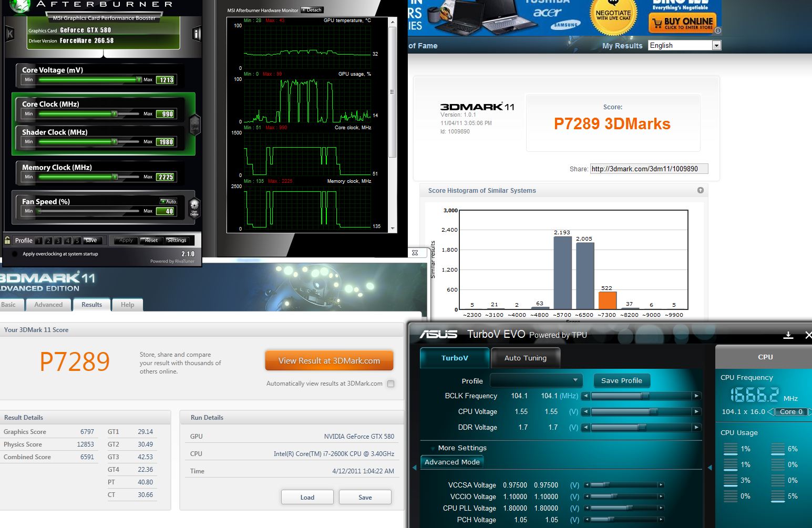Click scroll-down arrow of Hardware Monitor

coord(392,229)
